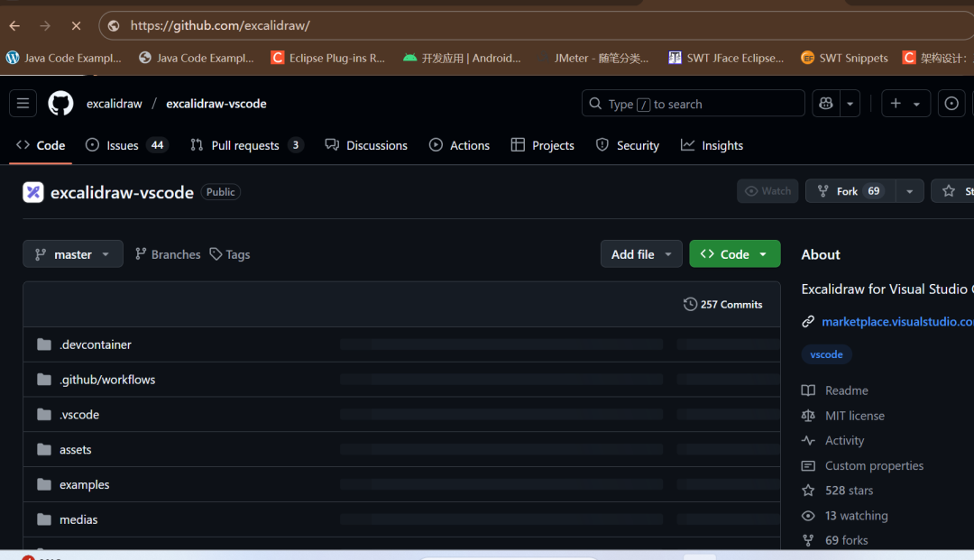
Task: Open the SWT JFace Eclipse bookmark
Action: tap(725, 58)
